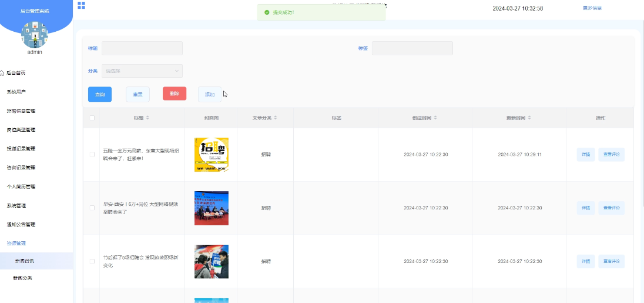The width and height of the screenshot is (644, 303).
Task: Check the row starting with 五险一金万元高薪
Action: 92,155
